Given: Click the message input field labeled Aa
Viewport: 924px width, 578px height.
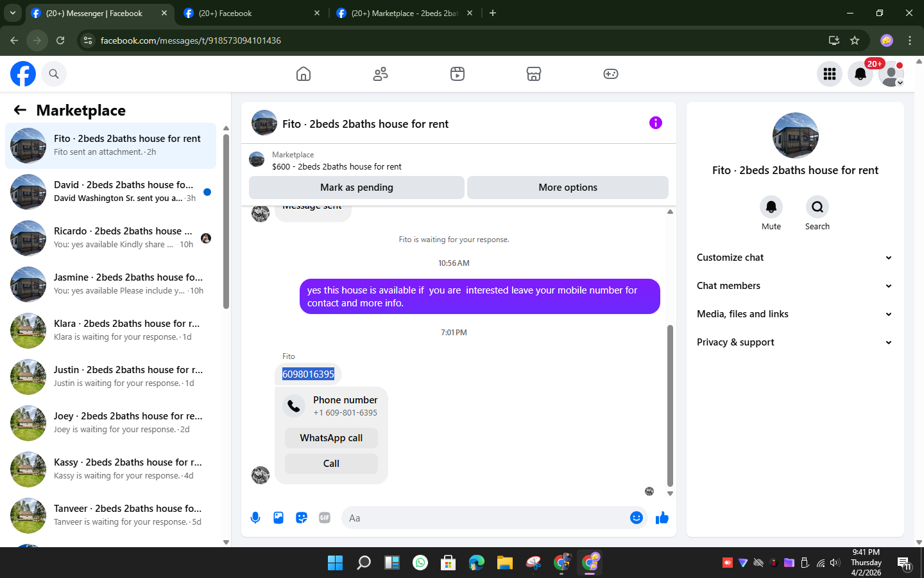Looking at the screenshot, I should (484, 518).
